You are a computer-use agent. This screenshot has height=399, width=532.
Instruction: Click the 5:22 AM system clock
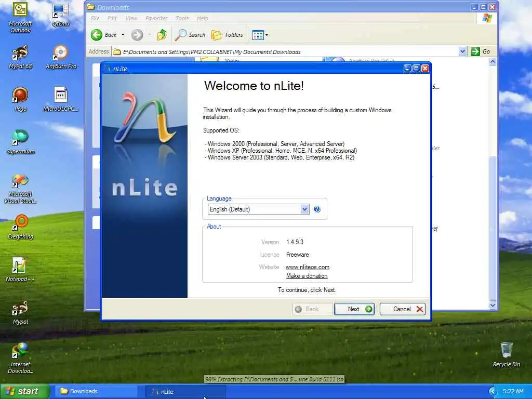(x=513, y=391)
